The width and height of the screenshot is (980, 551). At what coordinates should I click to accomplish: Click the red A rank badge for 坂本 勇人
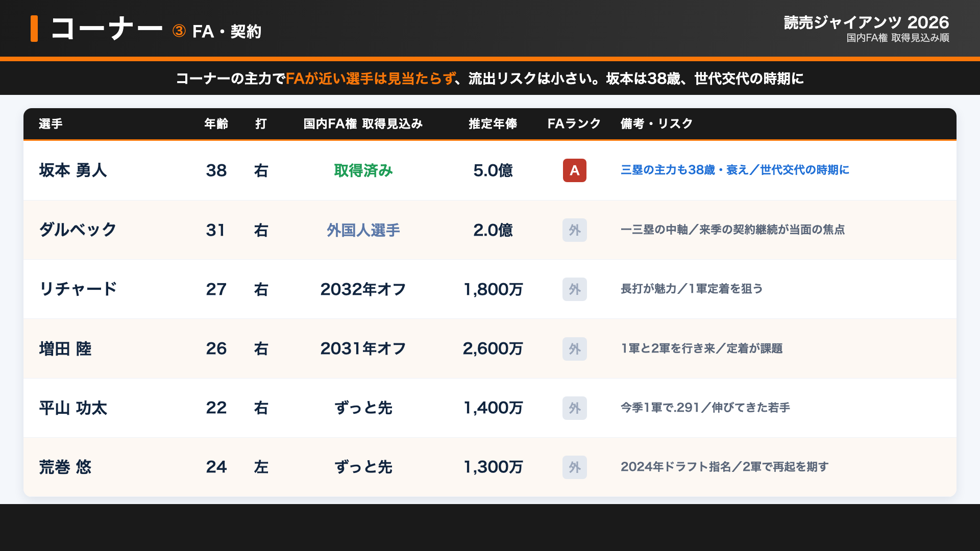pos(574,170)
